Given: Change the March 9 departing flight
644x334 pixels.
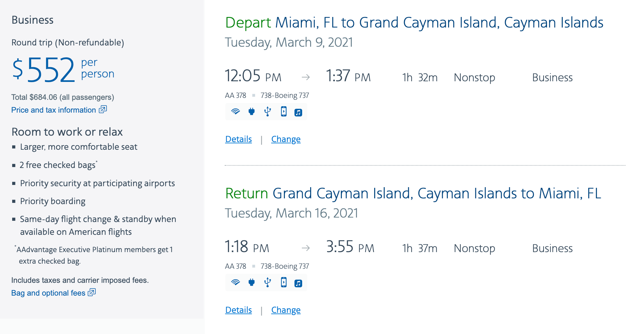Looking at the screenshot, I should click(286, 139).
